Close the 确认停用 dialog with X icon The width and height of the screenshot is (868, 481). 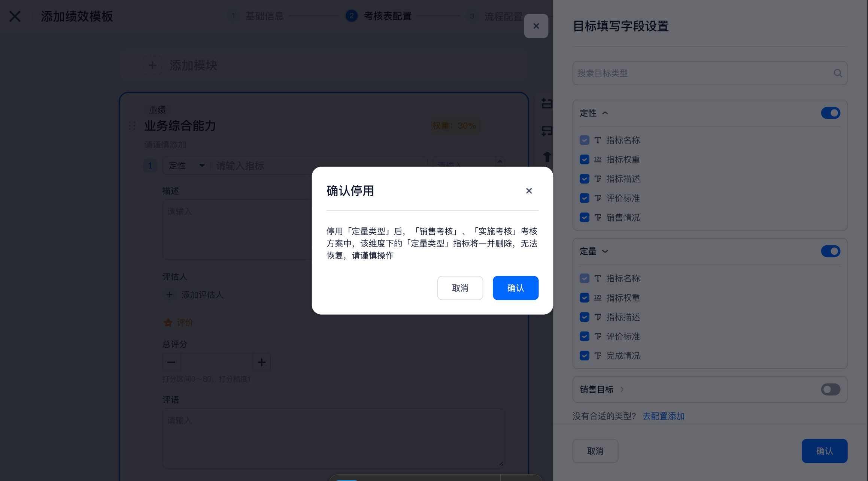[x=529, y=191]
